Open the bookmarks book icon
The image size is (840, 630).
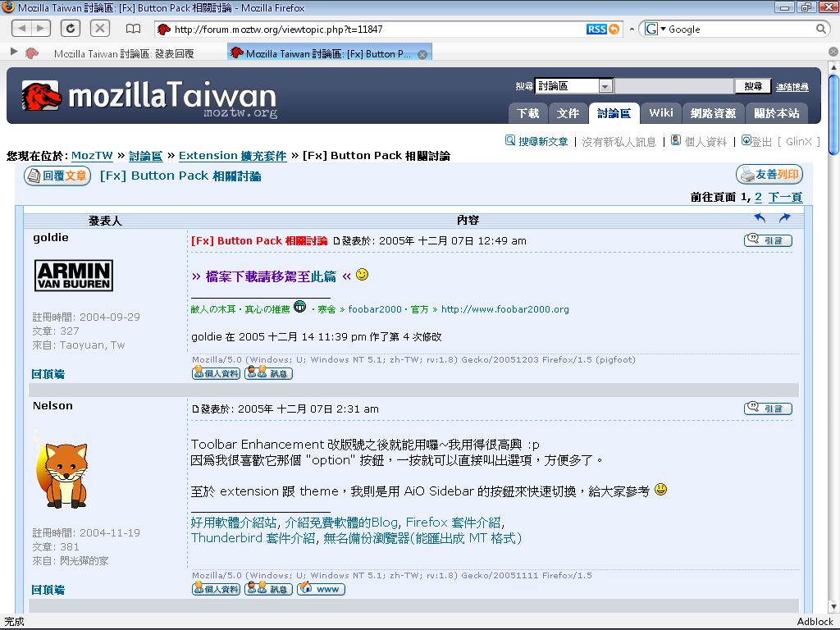click(x=133, y=29)
